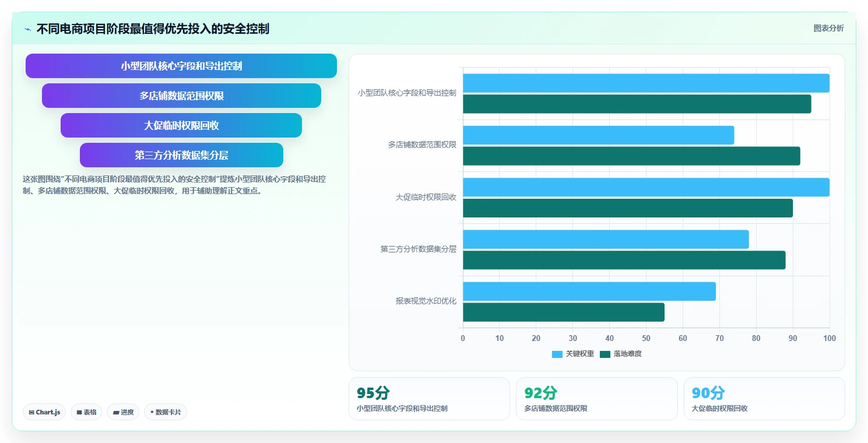Select the 多店铺数据范围权限 funnel bar
The width and height of the screenshot is (868, 443).
[x=181, y=96]
